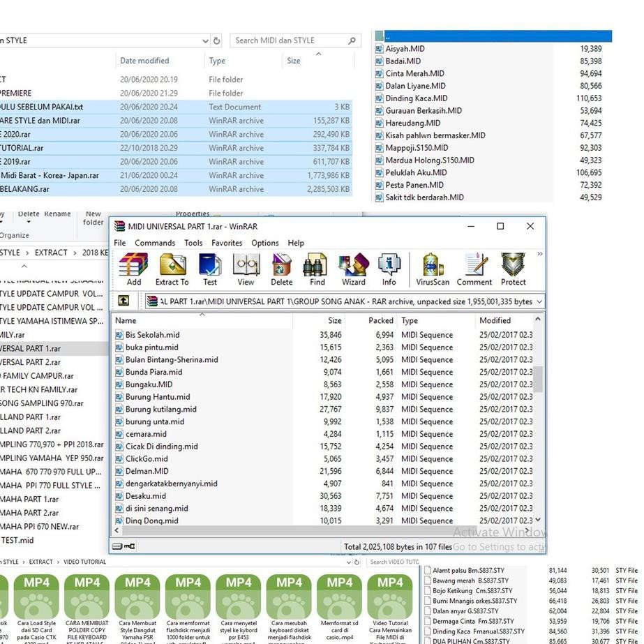Open the Explorer address bar history dropdown

point(205,40)
